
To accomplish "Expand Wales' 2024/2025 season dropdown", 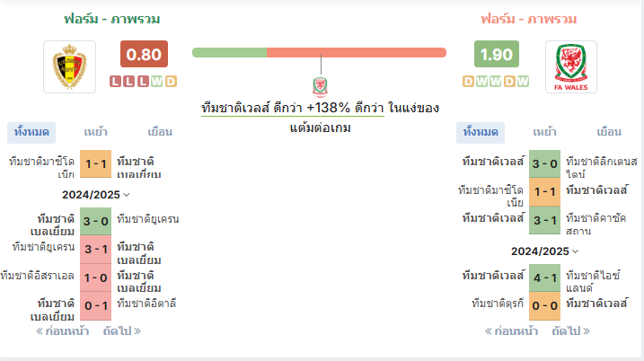I will pos(544,251).
